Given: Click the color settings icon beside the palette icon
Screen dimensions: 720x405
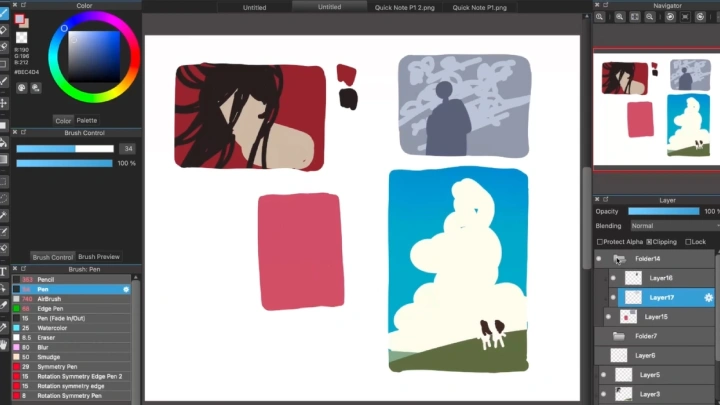Looking at the screenshot, I should tap(36, 88).
